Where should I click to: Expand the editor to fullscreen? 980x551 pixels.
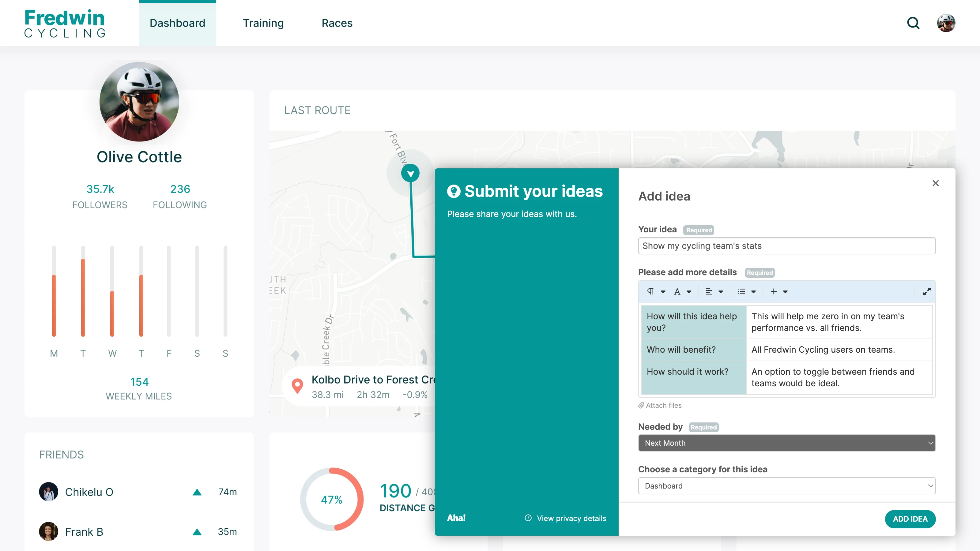coord(927,292)
